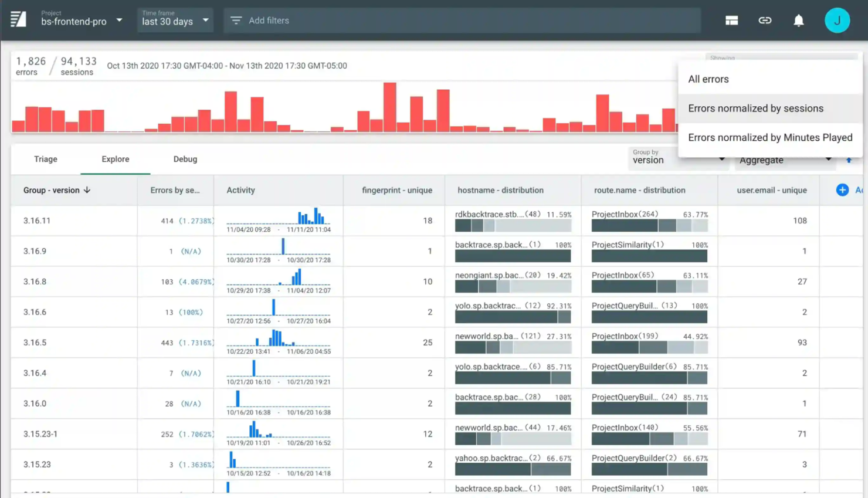Switch to the Debug tab
Image resolution: width=868 pixels, height=498 pixels.
185,158
